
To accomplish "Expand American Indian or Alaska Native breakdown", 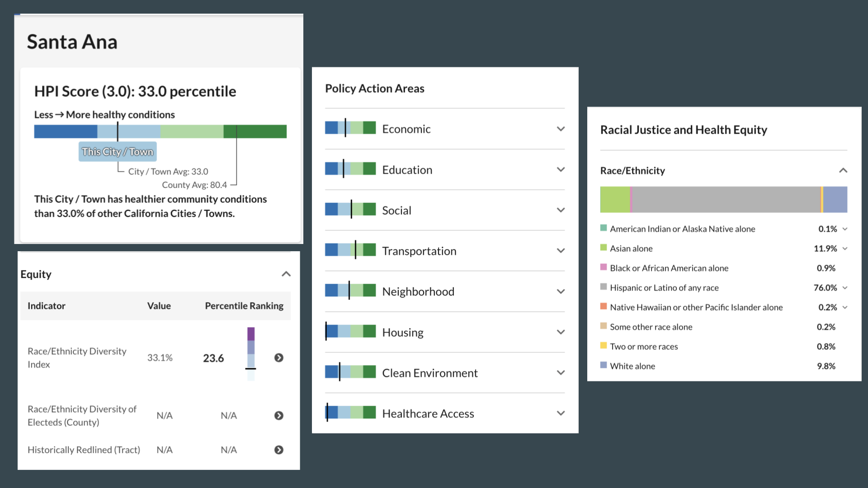I will (845, 229).
